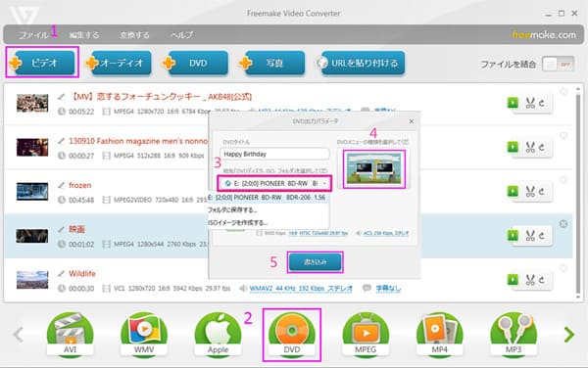
Task: Open the ファイル menu
Action: [33, 35]
